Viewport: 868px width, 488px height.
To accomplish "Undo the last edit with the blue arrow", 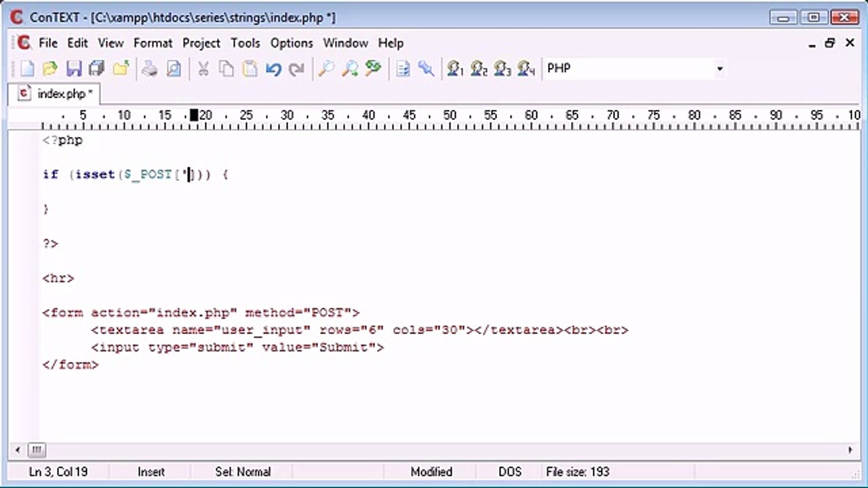I will point(273,68).
